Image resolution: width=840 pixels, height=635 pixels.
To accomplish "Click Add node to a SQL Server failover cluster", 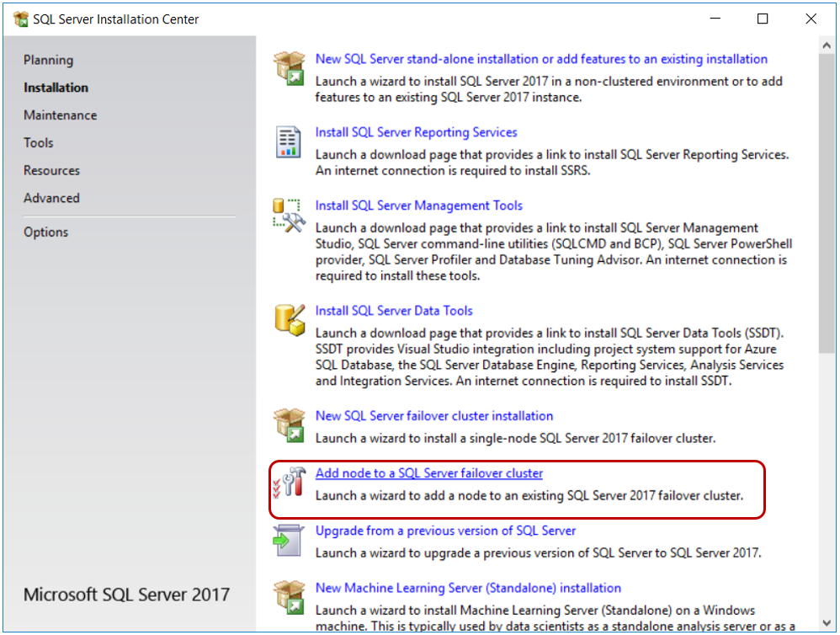I will coord(429,473).
